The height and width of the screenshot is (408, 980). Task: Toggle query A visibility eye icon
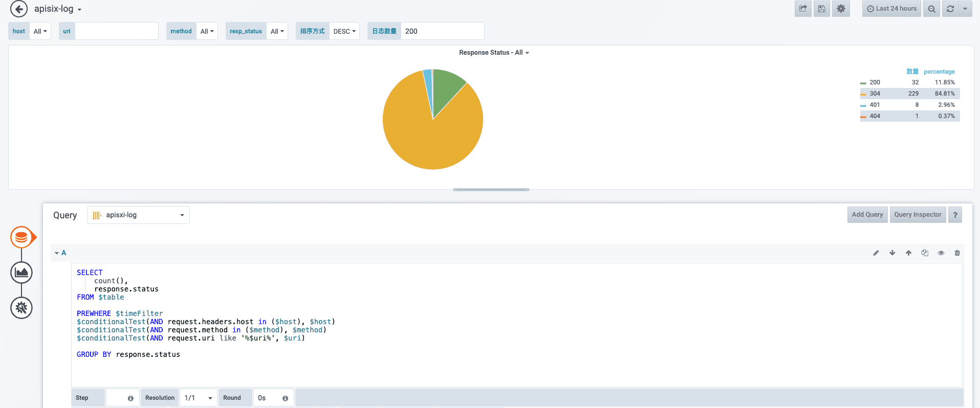941,253
